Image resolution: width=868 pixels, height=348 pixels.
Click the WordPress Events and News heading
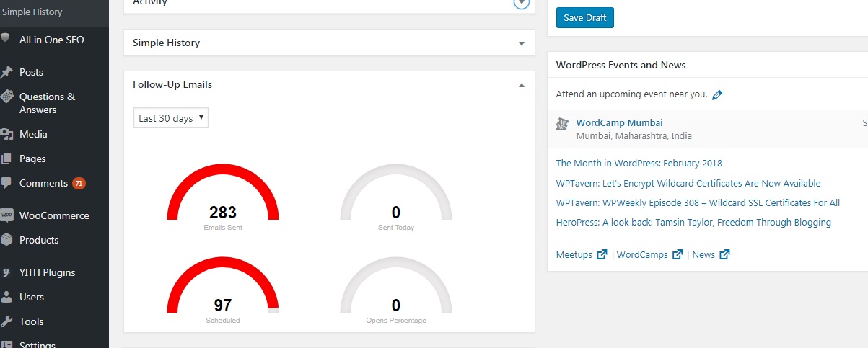[621, 65]
